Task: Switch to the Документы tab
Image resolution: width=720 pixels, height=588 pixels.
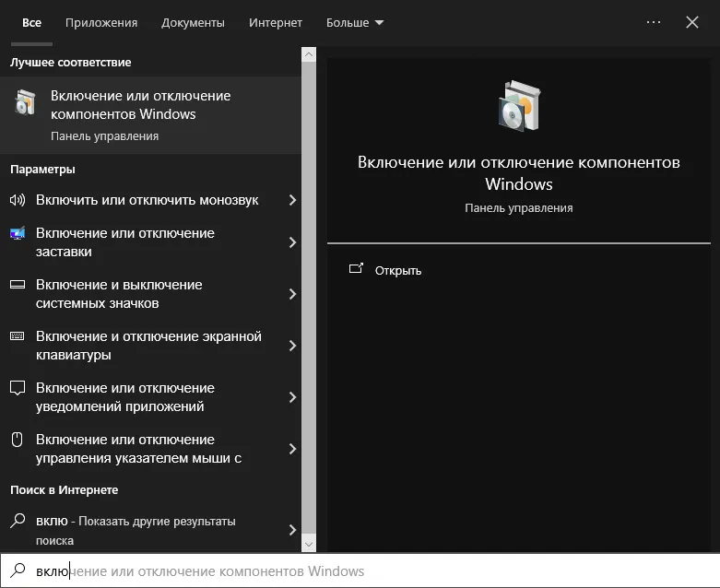Action: click(193, 22)
